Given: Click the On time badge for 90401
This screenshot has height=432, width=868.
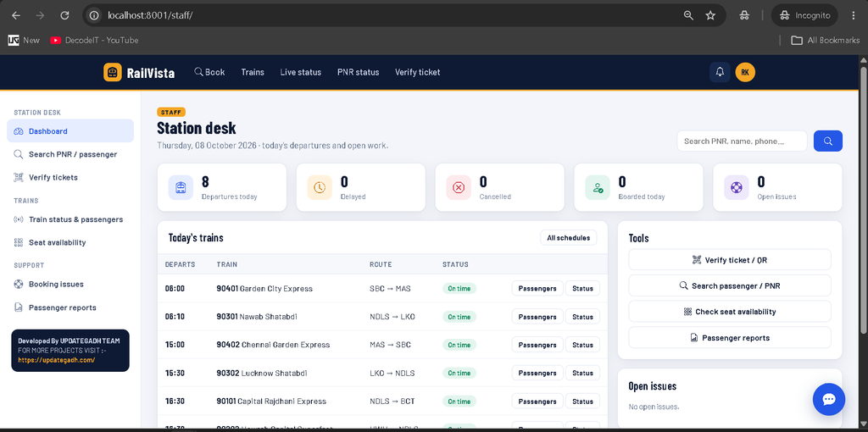Looking at the screenshot, I should point(459,288).
